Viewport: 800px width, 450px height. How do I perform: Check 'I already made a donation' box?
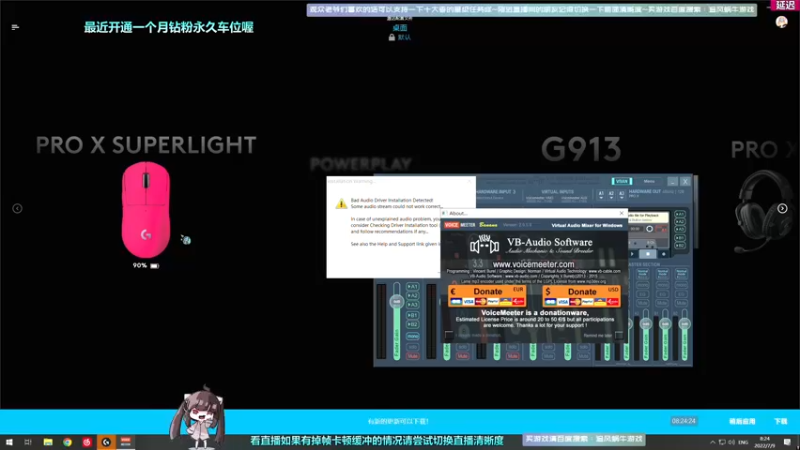tap(449, 335)
